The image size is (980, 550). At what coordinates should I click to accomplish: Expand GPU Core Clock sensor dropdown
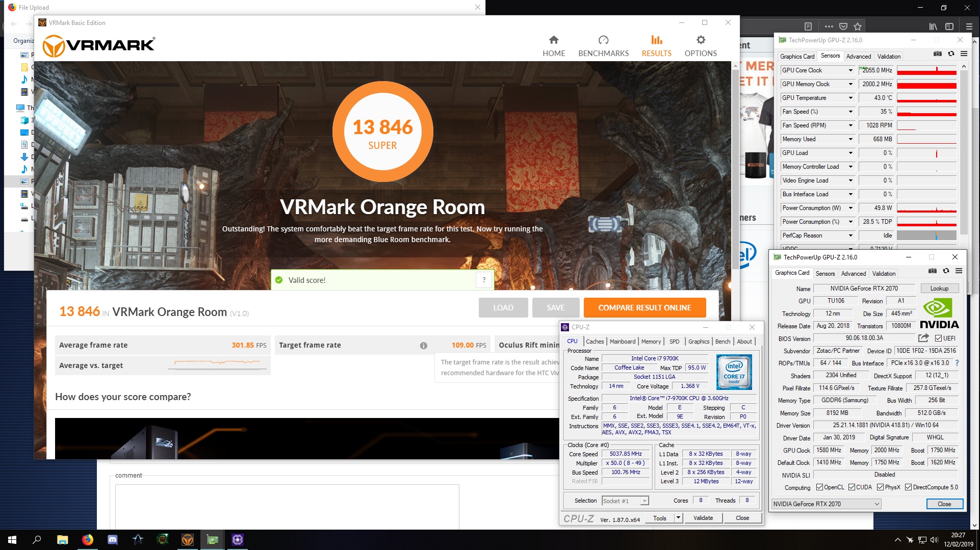(850, 70)
